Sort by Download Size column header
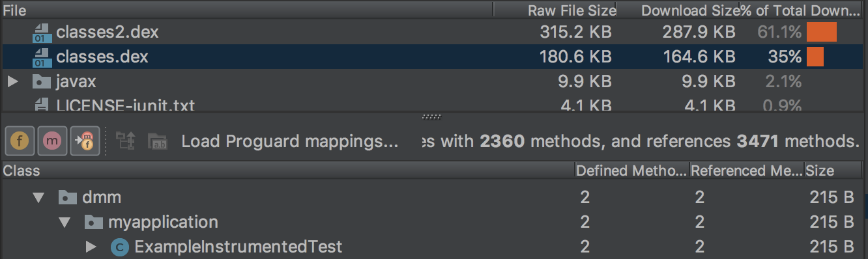The width and height of the screenshot is (868, 259). pos(678,10)
